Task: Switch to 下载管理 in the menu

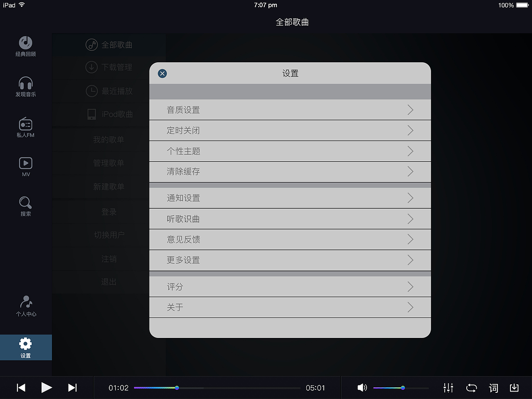Action: [109, 67]
